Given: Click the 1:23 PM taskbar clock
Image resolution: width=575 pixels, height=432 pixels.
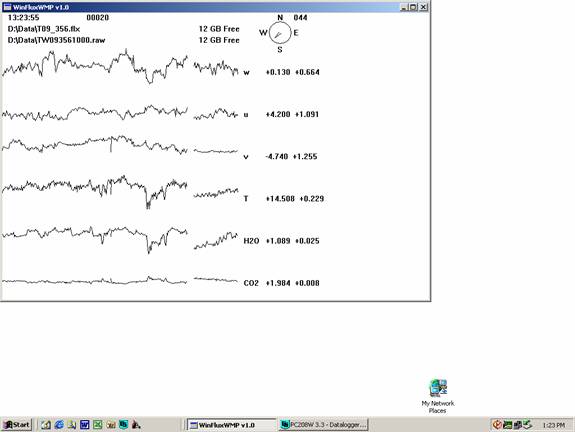Looking at the screenshot, I should tap(554, 425).
